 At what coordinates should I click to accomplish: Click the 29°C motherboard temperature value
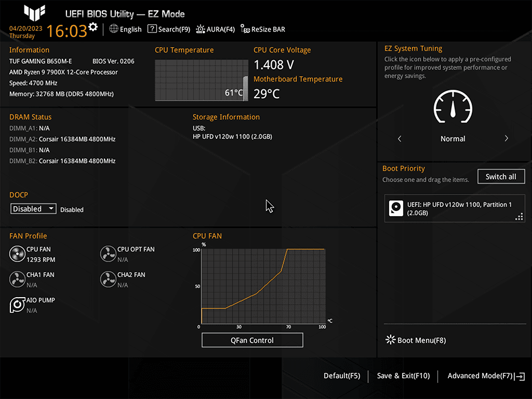[267, 94]
